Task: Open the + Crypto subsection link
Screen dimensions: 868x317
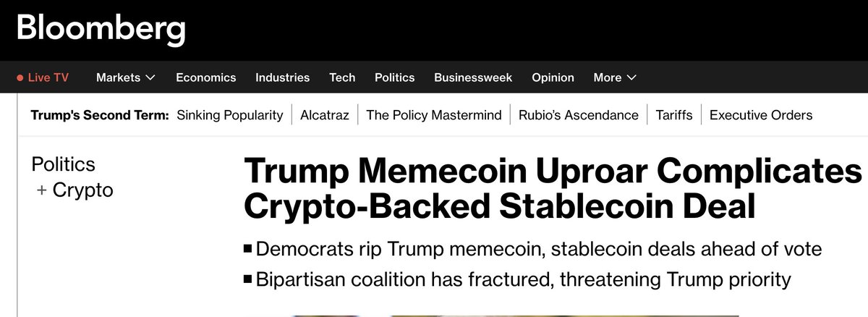Action: (x=75, y=190)
